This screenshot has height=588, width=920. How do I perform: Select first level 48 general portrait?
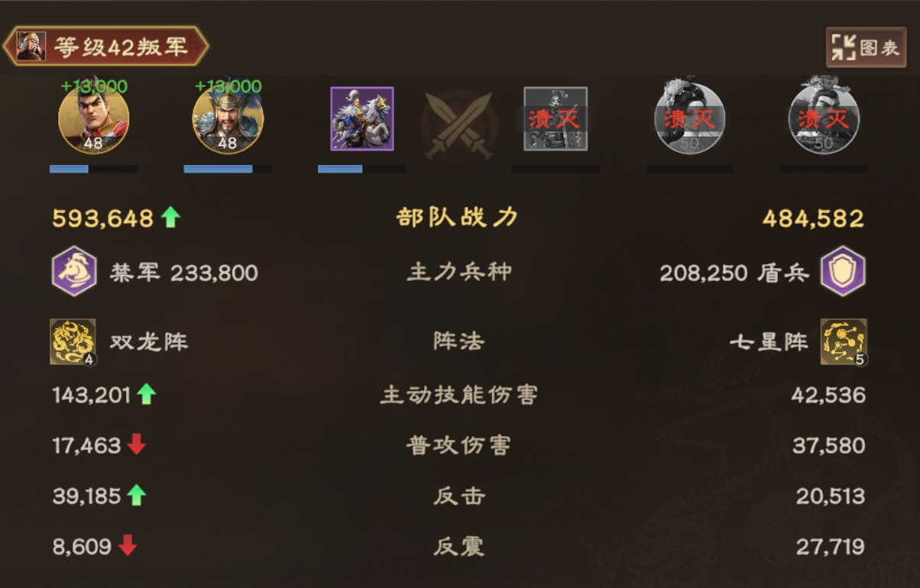(93, 118)
